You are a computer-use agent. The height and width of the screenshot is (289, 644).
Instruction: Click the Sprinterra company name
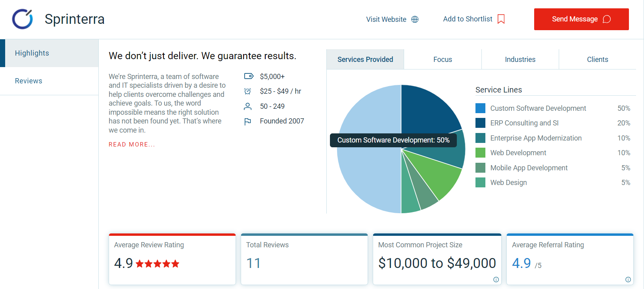click(75, 19)
